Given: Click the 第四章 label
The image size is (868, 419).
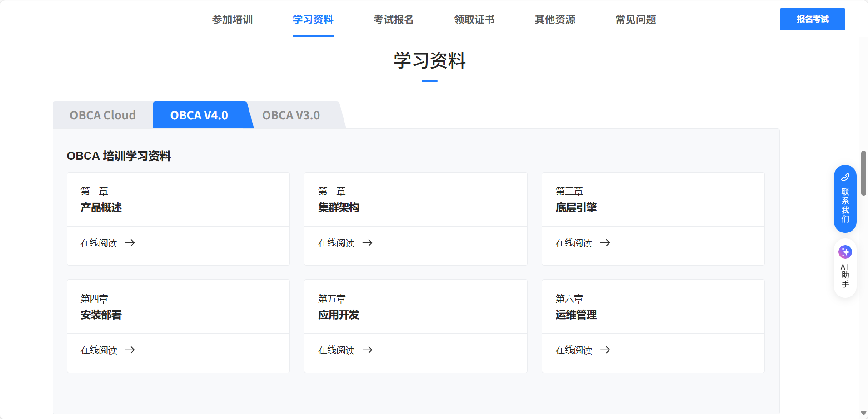Looking at the screenshot, I should [95, 299].
